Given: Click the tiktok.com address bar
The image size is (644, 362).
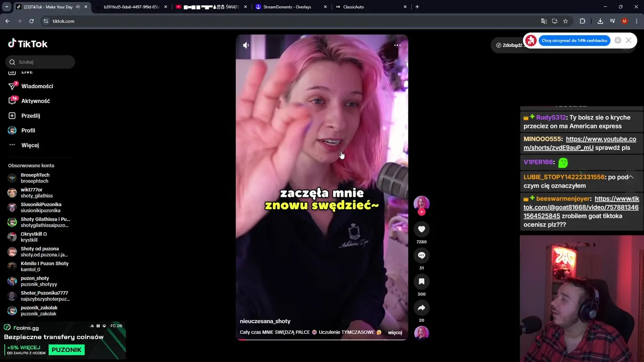Looking at the screenshot, I should point(287,21).
